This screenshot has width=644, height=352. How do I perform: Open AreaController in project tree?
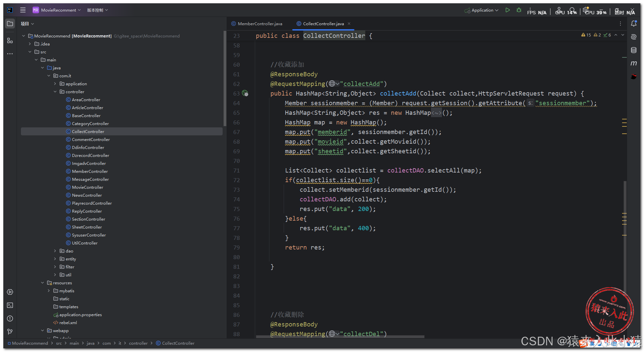point(86,100)
